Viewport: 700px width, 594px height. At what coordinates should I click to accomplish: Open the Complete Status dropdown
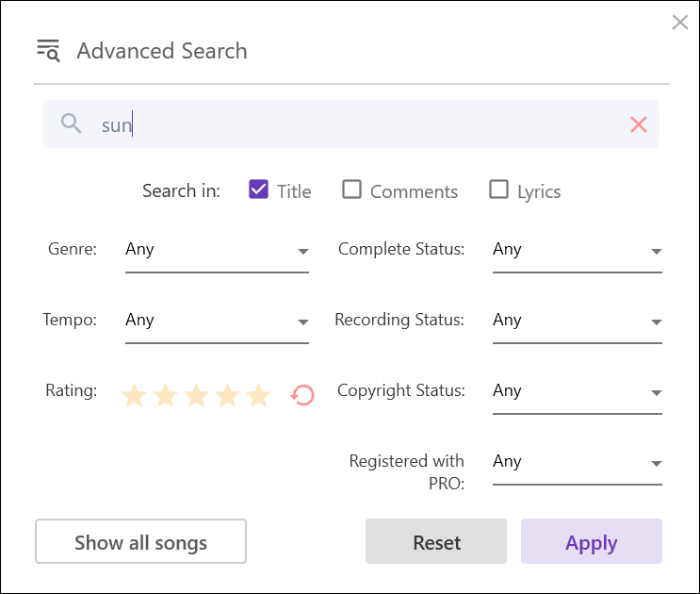577,251
